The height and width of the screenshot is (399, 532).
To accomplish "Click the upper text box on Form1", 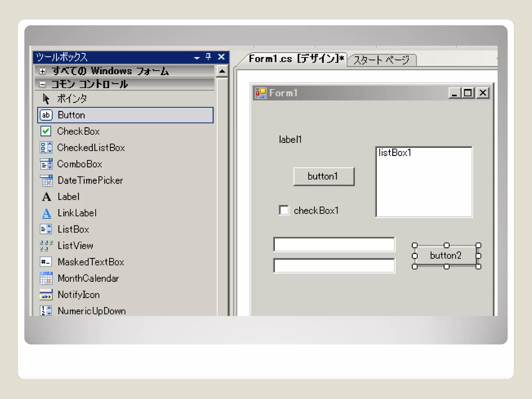I will pos(334,244).
